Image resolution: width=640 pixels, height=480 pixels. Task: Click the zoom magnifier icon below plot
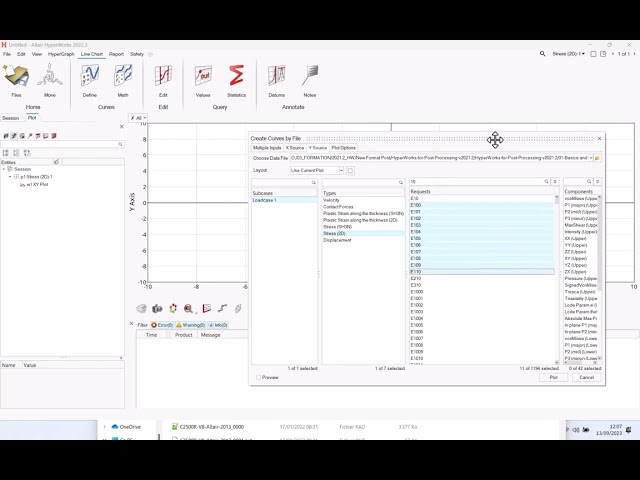click(x=188, y=309)
